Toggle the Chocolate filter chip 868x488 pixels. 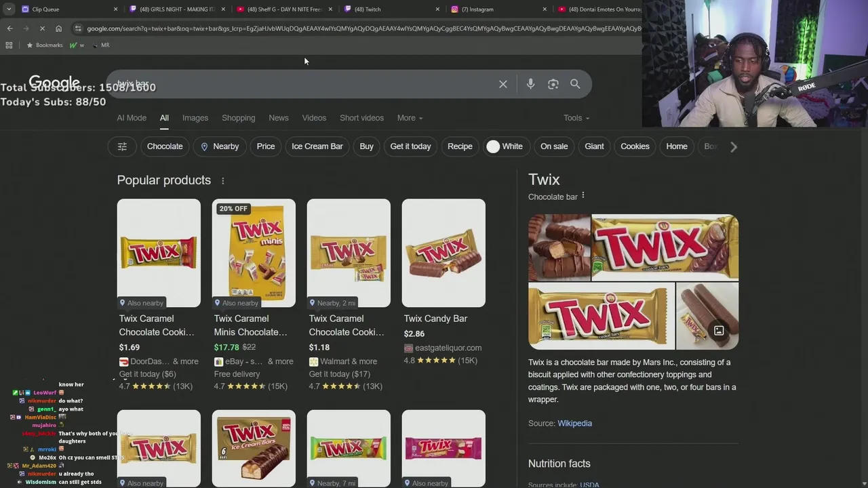(x=165, y=146)
